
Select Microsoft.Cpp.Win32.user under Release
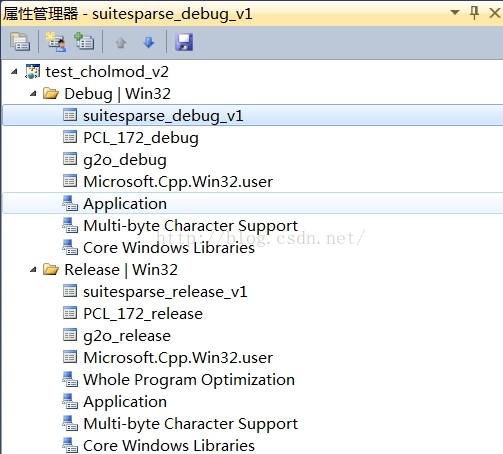pyautogui.click(x=178, y=358)
